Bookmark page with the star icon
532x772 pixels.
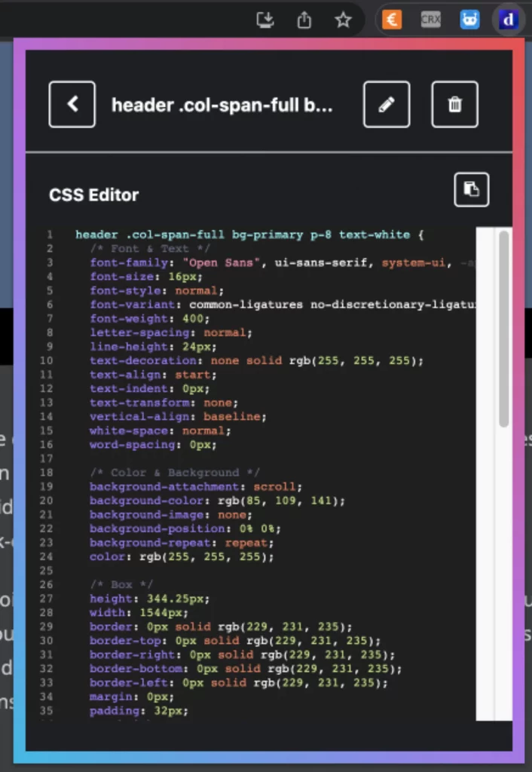tap(343, 20)
